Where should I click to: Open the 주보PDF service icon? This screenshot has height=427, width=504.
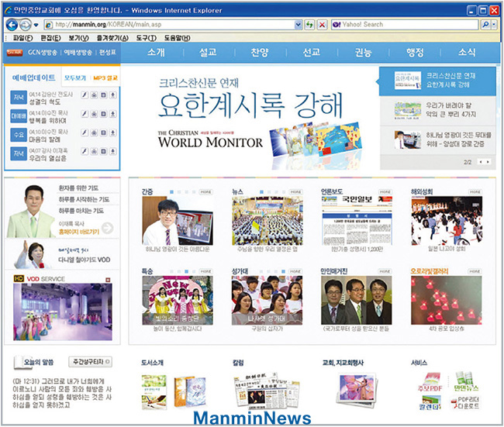(430, 382)
